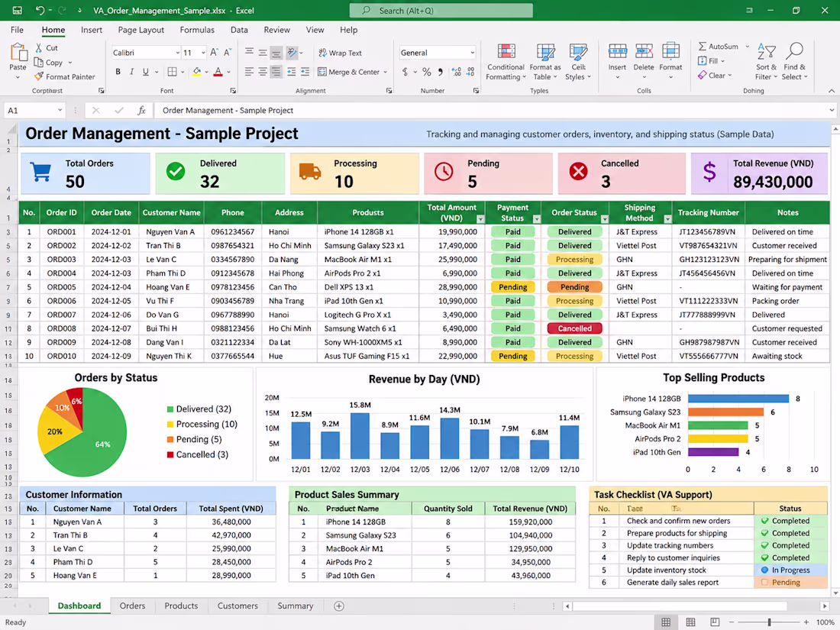The height and width of the screenshot is (630, 840).
Task: Increase font size with larger A icon
Action: click(214, 53)
